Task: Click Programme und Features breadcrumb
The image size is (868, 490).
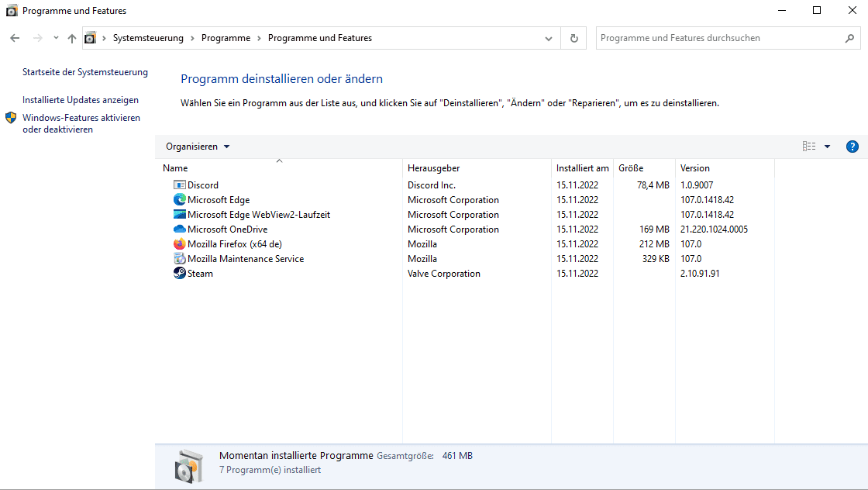Action: pos(320,38)
